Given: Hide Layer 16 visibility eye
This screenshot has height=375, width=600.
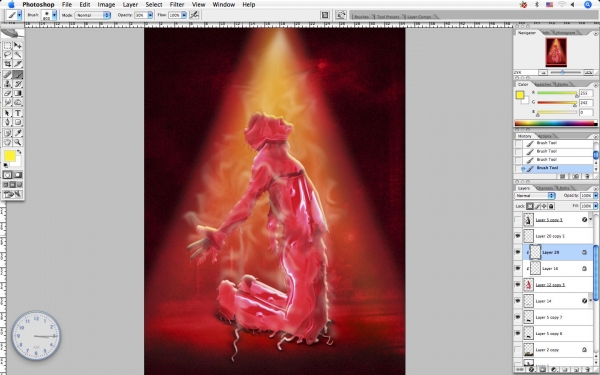Looking at the screenshot, I should (x=518, y=268).
